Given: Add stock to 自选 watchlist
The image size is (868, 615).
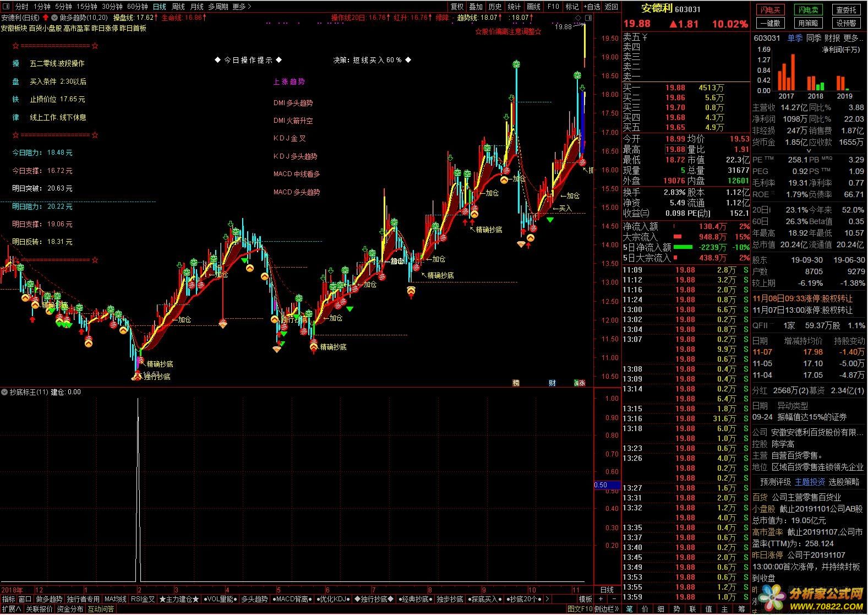Looking at the screenshot, I should (x=591, y=7).
